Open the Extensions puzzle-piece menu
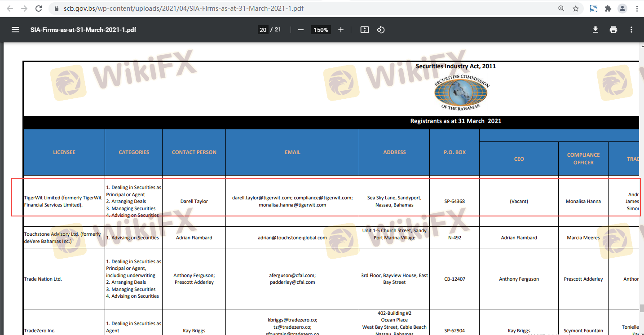Viewport: 644px width, 335px height. (x=608, y=9)
